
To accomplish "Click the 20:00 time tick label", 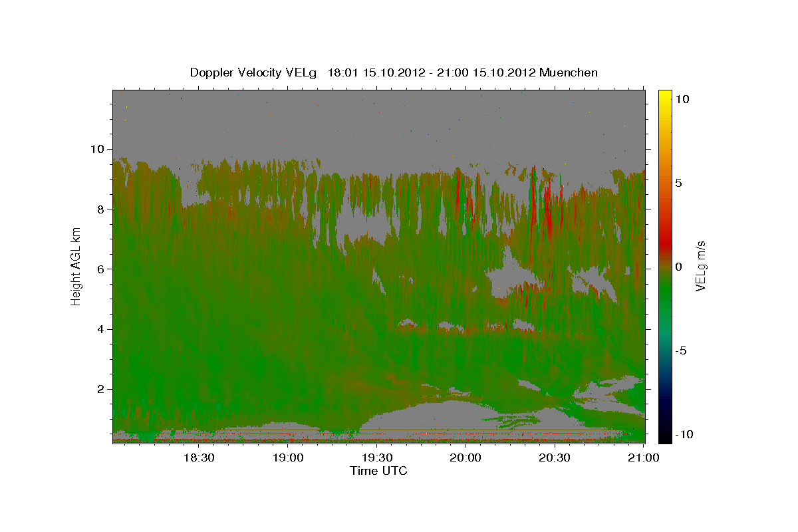I will coord(465,458).
